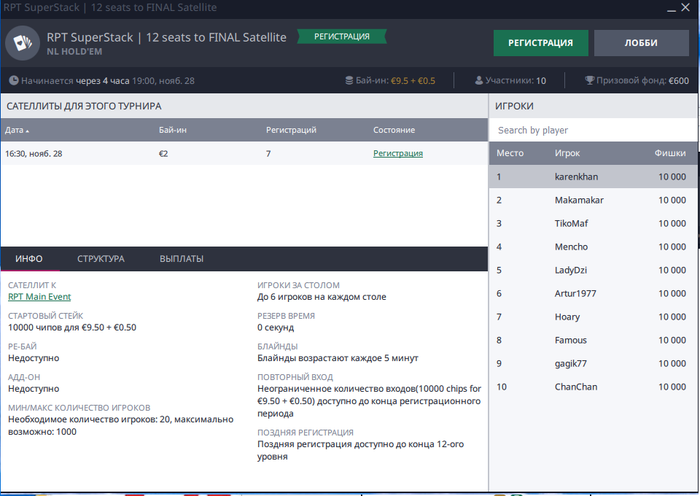Image resolution: width=700 pixels, height=496 pixels.
Task: Switch to the ИНФО tab
Action: click(29, 259)
